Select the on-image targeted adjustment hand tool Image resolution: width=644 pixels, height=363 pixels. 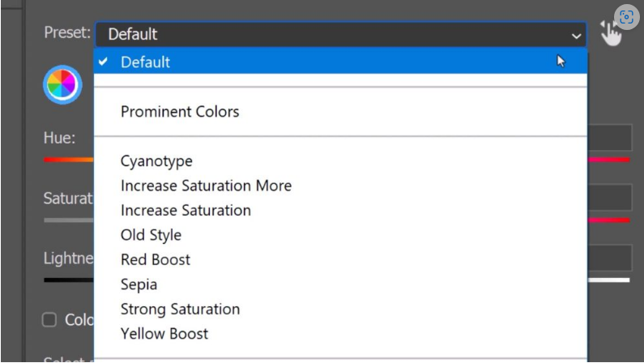pos(610,34)
